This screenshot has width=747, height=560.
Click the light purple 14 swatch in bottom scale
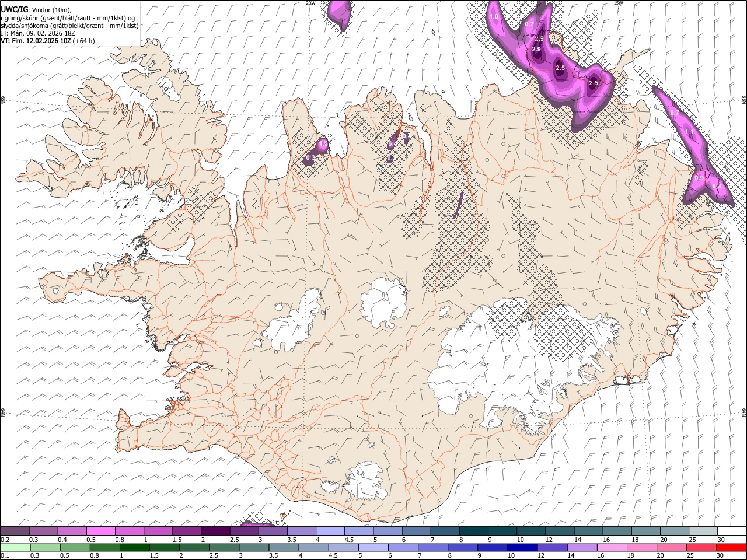[582, 548]
